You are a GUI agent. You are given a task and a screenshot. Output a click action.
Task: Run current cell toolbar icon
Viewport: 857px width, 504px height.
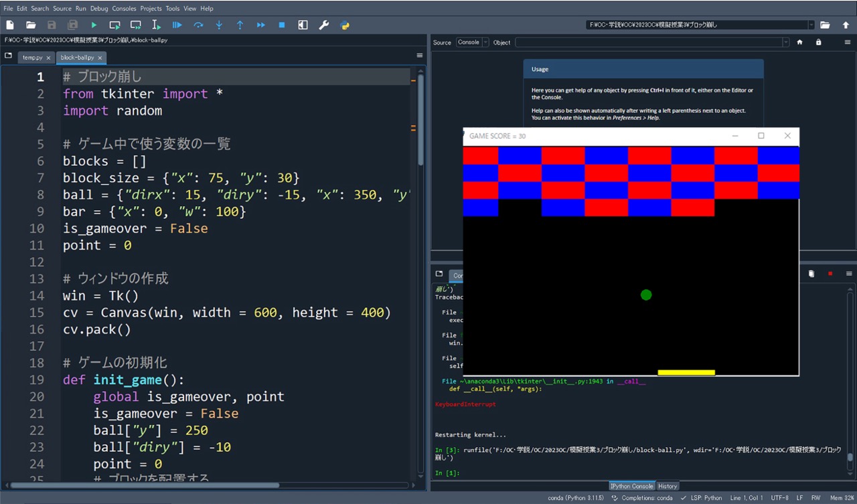coord(114,25)
